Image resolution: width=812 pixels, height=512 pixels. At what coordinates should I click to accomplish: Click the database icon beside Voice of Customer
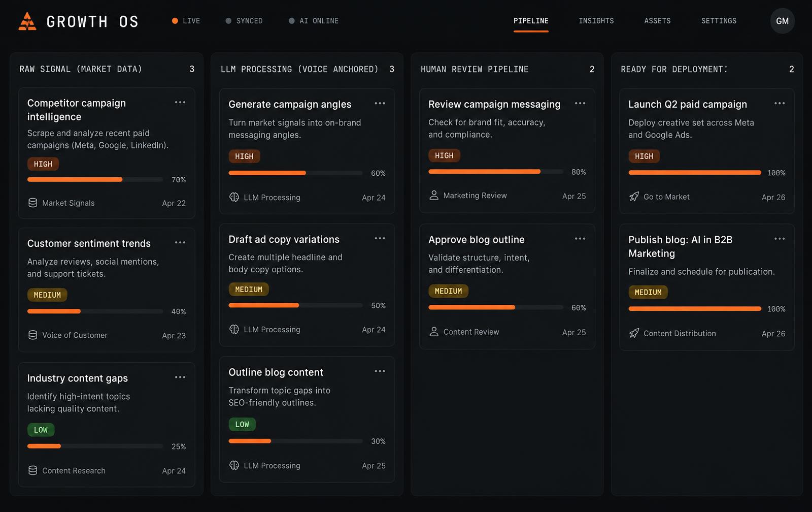(33, 335)
